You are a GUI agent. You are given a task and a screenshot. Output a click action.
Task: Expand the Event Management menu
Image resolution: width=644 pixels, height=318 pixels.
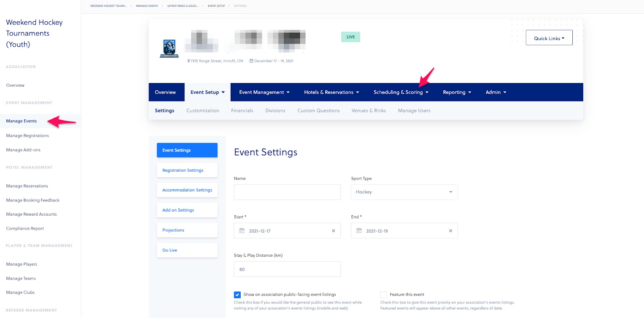click(264, 92)
